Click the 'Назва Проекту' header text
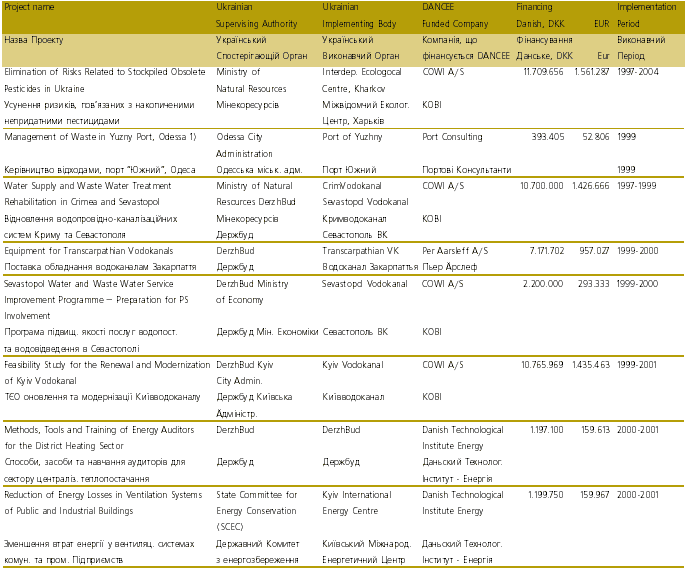 (34, 40)
